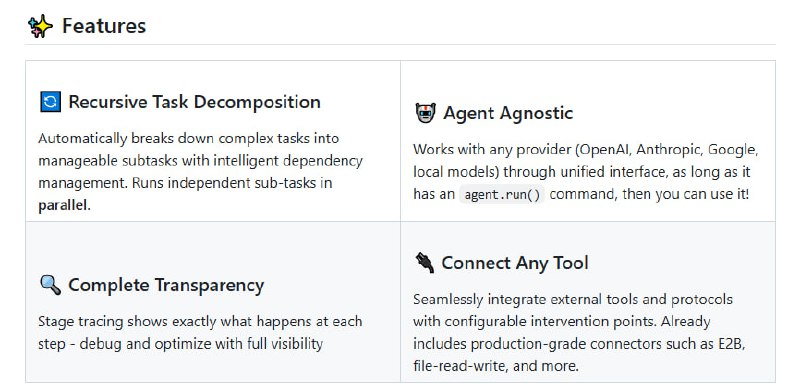800x392 pixels.
Task: Click the magnifying glass icon
Action: 50,285
